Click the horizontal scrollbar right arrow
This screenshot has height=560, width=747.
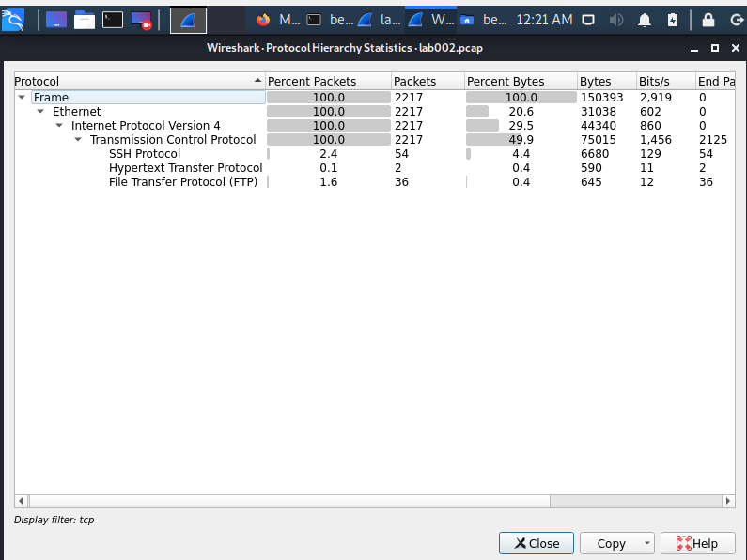coord(728,501)
